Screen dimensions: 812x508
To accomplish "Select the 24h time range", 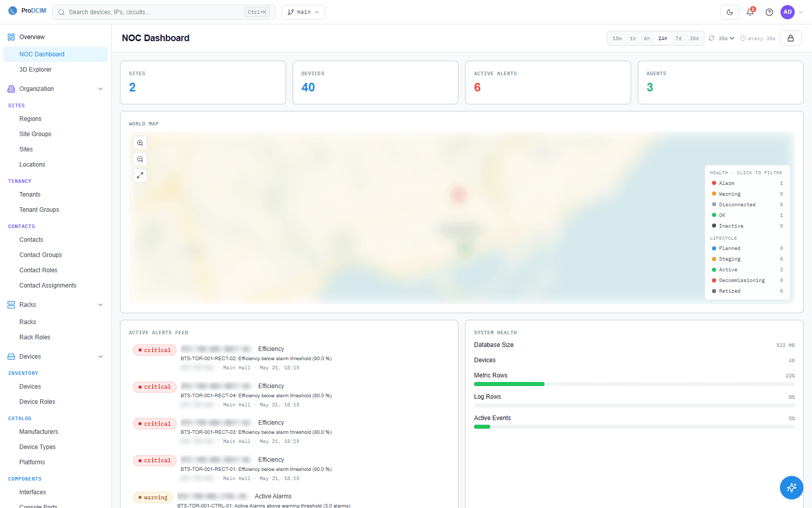I will (x=663, y=39).
